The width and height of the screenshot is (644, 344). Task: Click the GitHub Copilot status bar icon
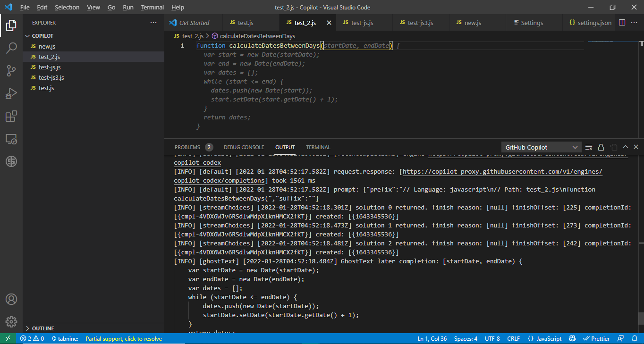click(572, 339)
